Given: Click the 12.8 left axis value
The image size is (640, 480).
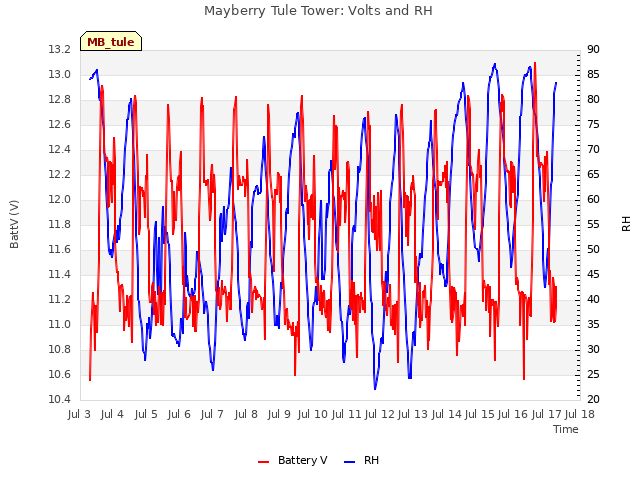Looking at the screenshot, I should pyautogui.click(x=59, y=100).
